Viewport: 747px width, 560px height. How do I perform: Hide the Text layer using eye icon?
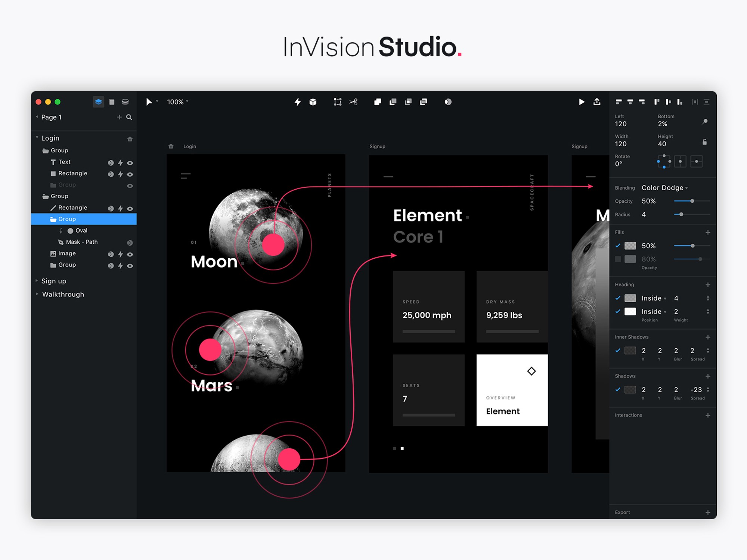[130, 163]
